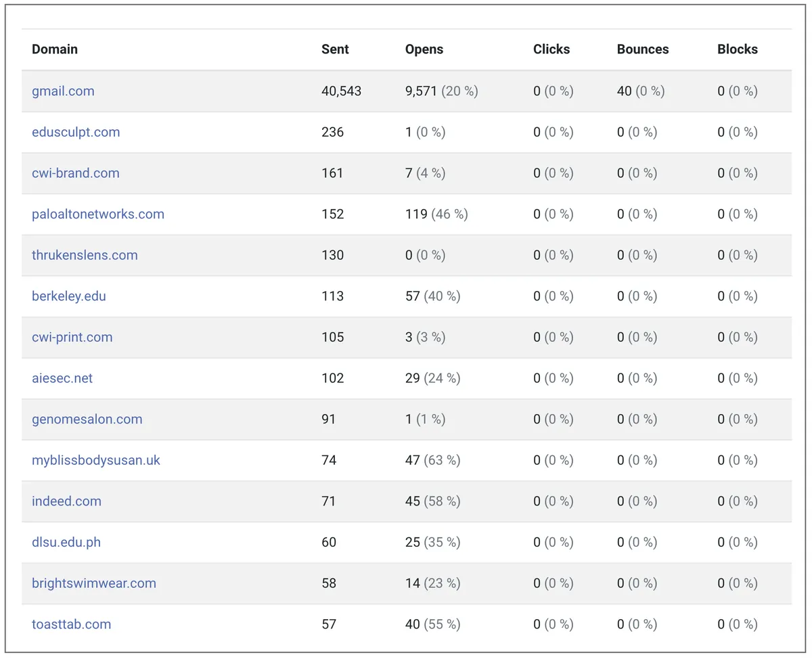The width and height of the screenshot is (812, 659).
Task: Select the Blocks cell in the toasttab.com row
Action: pyautogui.click(x=738, y=624)
